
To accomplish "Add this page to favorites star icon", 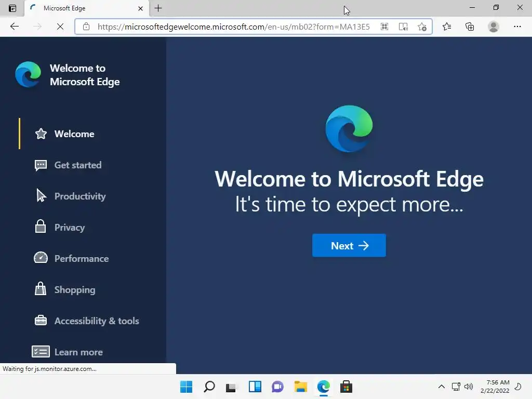I will tap(422, 26).
